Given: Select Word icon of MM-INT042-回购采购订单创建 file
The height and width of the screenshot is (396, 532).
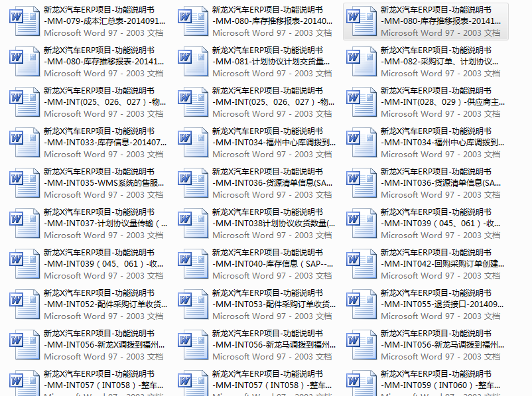Looking at the screenshot, I should [361, 263].
